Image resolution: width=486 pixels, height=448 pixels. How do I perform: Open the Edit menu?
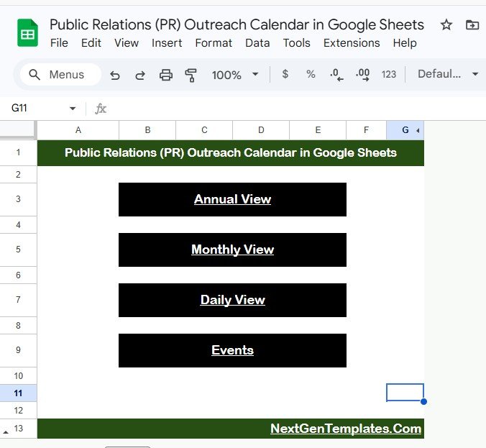pyautogui.click(x=91, y=42)
